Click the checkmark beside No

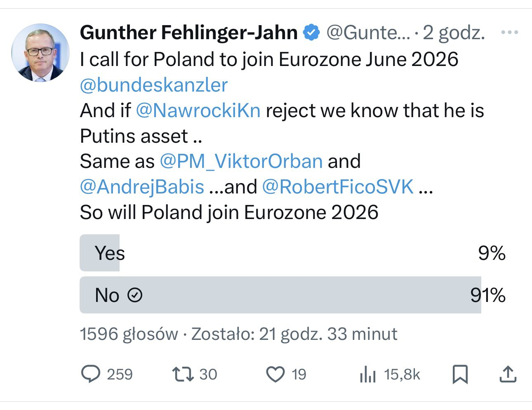[x=135, y=295]
